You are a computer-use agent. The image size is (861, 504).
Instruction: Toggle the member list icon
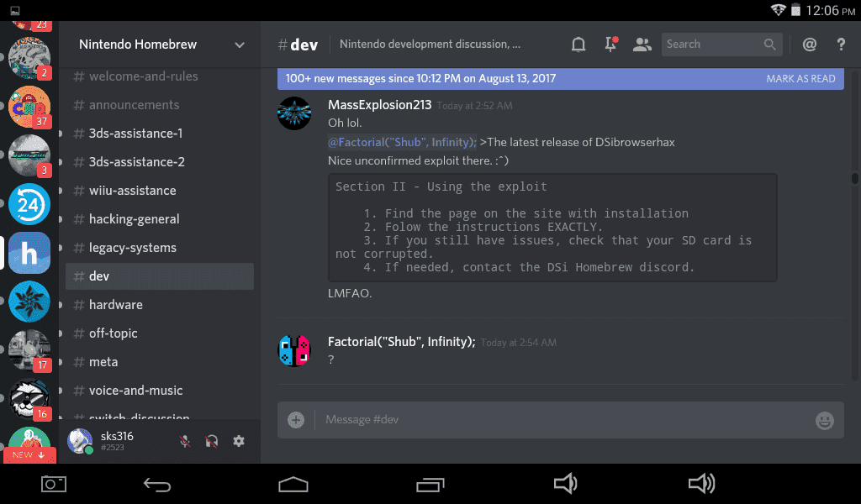click(x=642, y=45)
